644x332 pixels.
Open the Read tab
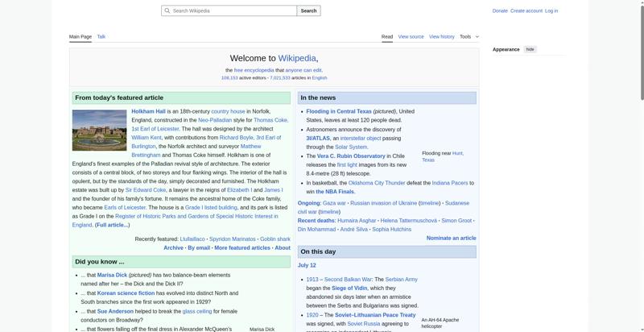387,36
